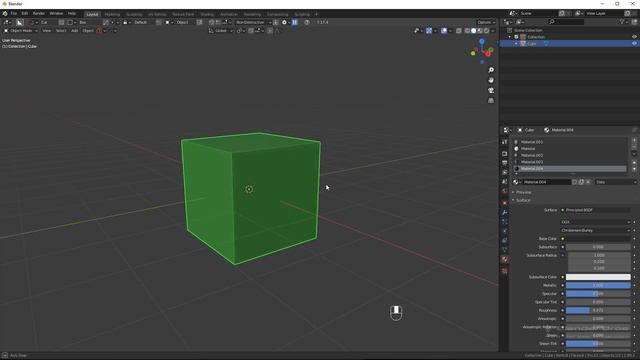
Task: Click the Blender logo menu icon
Action: pos(5,13)
